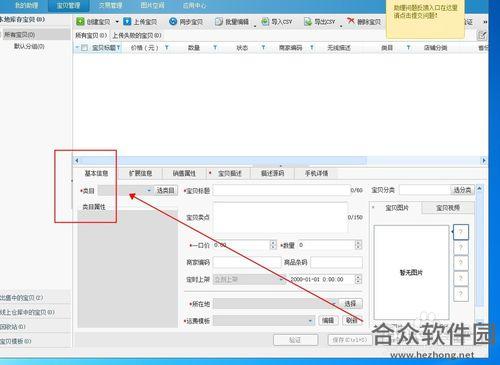Click into the 宝贝卖点 selling point textarea

280,217
